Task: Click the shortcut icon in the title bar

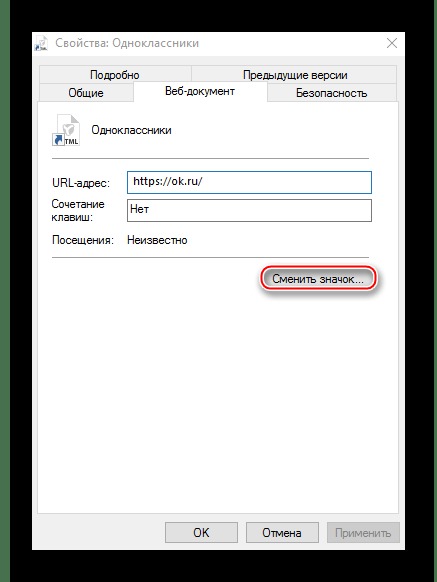Action: point(41,43)
